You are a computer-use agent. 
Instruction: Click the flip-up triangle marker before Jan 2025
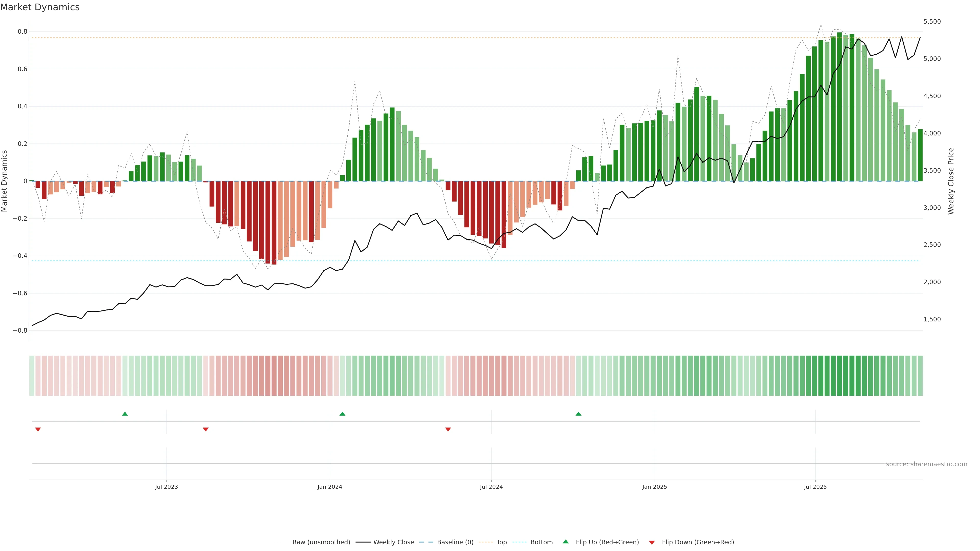click(578, 414)
